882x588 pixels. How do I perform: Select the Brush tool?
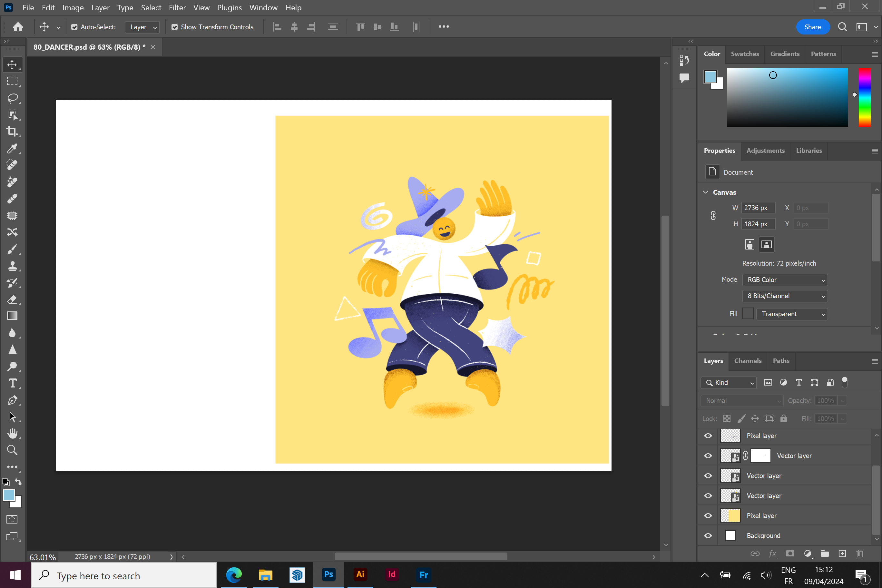pyautogui.click(x=12, y=249)
